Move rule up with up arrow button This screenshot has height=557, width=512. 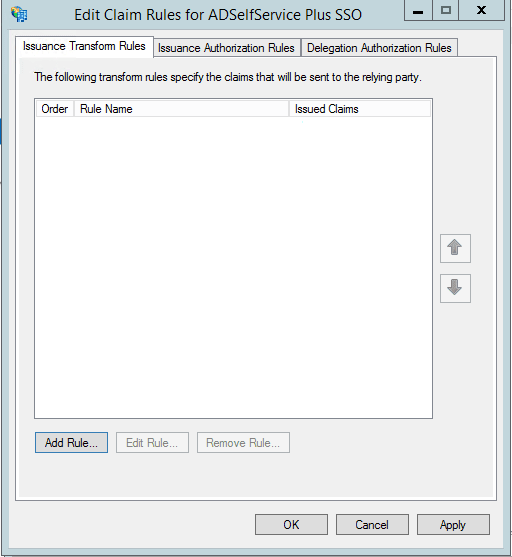coord(455,248)
